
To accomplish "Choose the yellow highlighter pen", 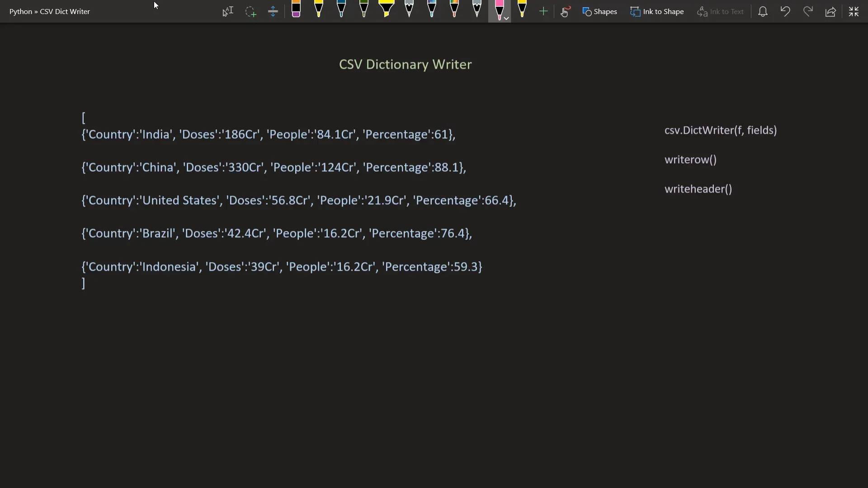I will tap(387, 10).
